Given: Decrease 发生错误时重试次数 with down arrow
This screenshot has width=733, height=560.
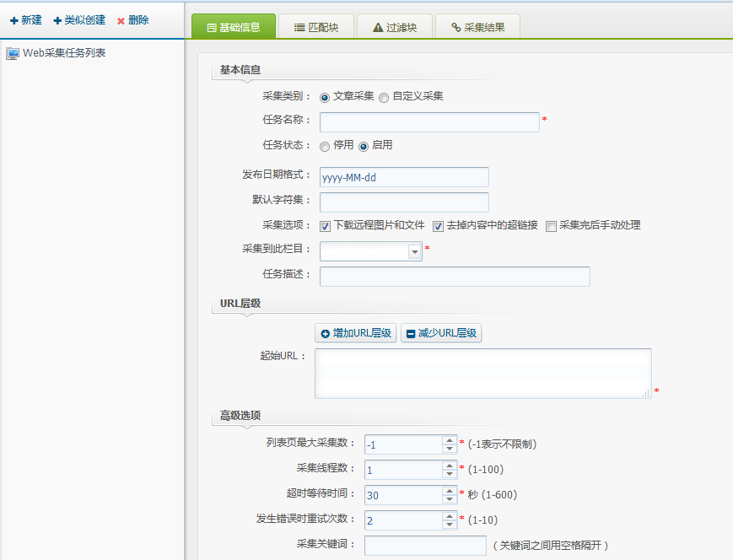Looking at the screenshot, I should click(x=450, y=525).
